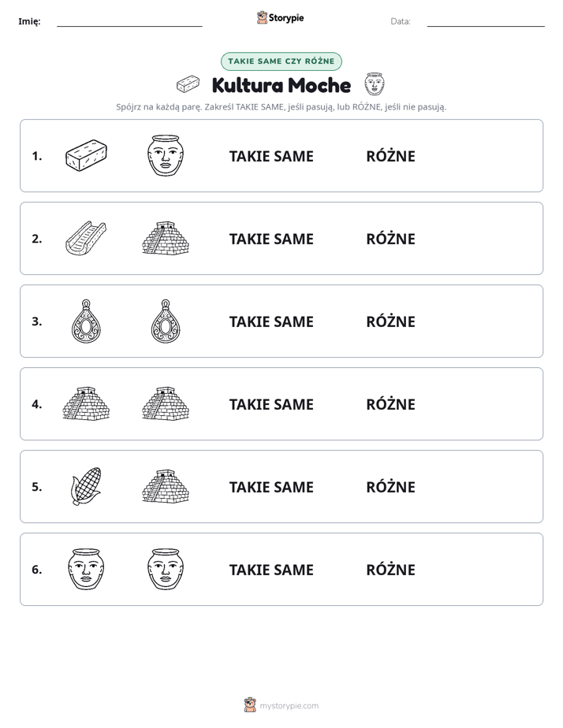This screenshot has height=728, width=563.
Task: Click the Storypie logo at top
Action: pos(281,17)
